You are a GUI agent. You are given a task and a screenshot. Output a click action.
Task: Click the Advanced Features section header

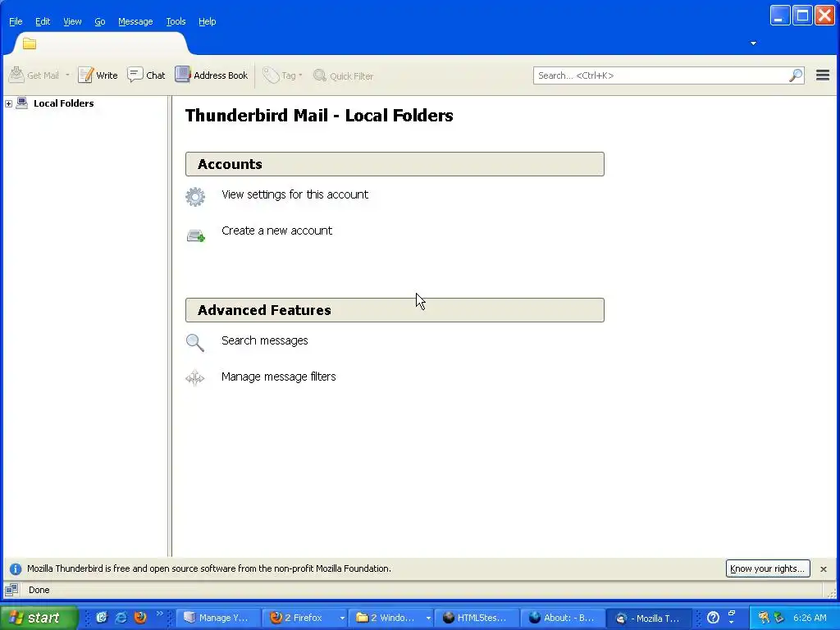pos(395,310)
